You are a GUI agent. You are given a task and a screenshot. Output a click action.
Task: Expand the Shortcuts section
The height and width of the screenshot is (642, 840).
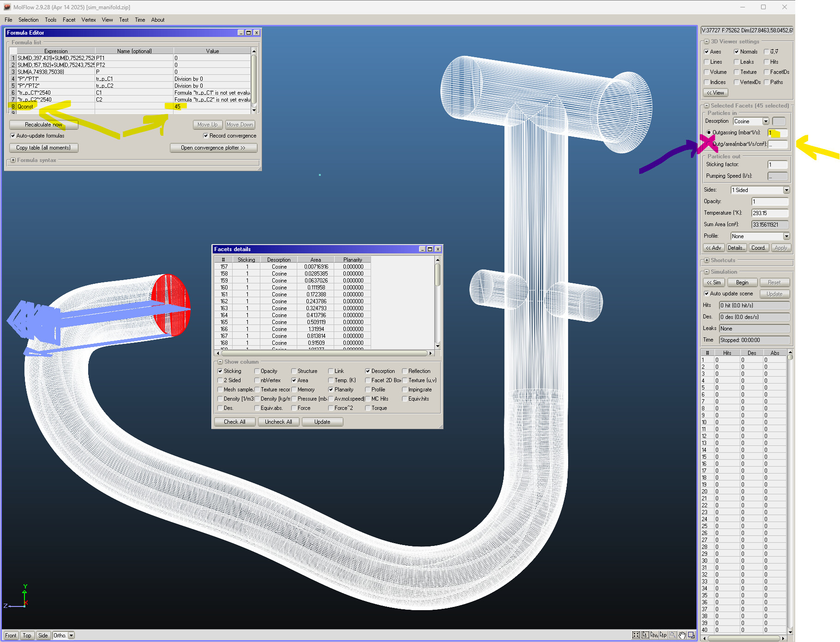707,260
